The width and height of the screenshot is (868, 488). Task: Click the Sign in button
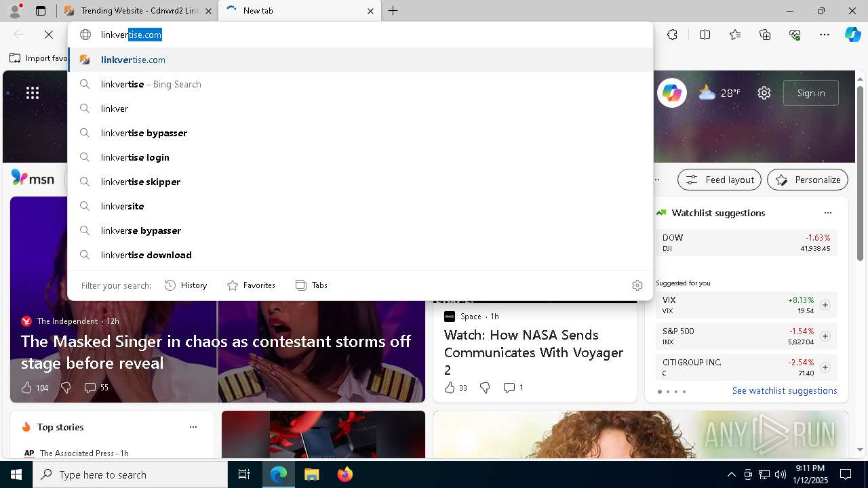[x=811, y=93]
